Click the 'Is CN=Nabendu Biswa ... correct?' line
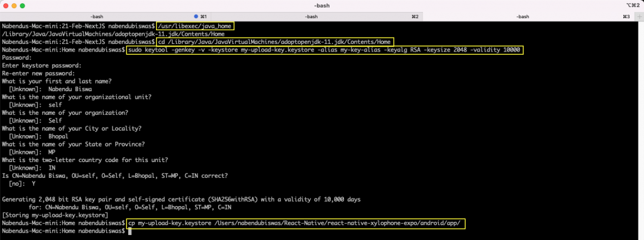The width and height of the screenshot is (644, 240). tap(115, 175)
